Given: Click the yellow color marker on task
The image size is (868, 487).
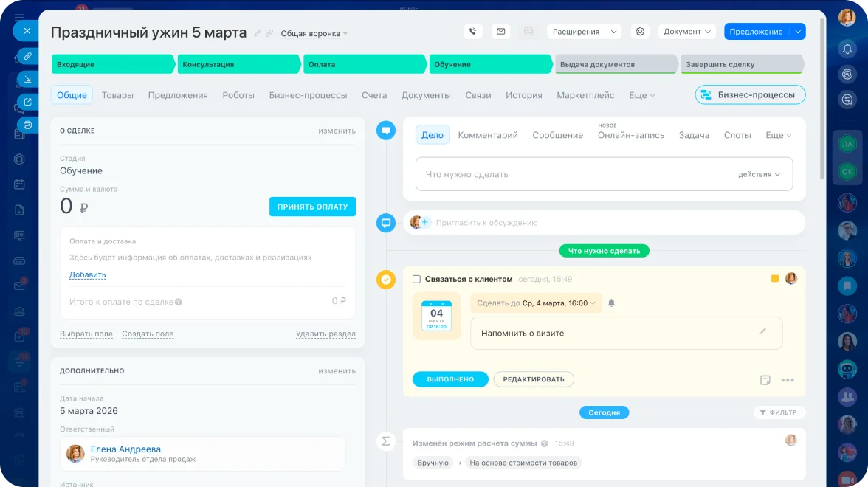Looking at the screenshot, I should (775, 279).
